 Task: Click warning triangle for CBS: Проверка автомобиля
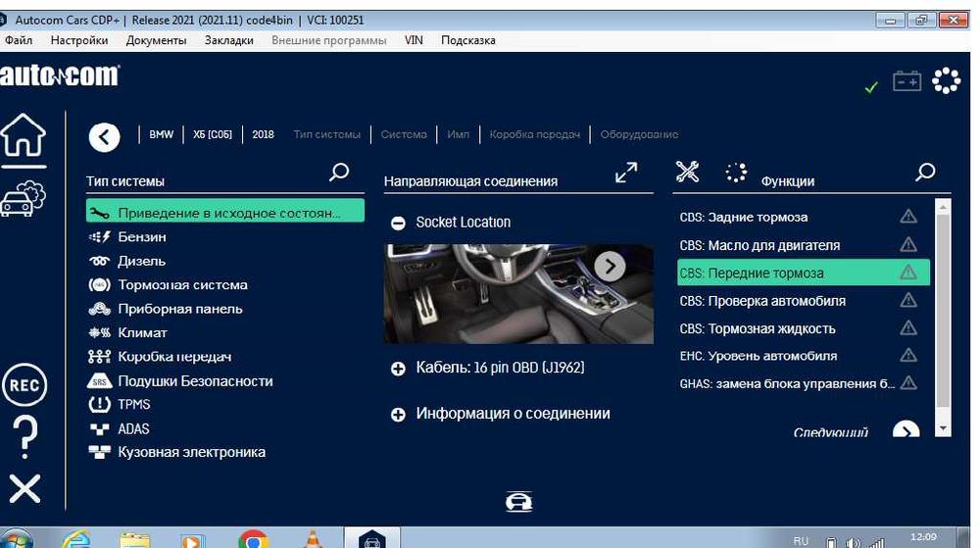click(908, 301)
